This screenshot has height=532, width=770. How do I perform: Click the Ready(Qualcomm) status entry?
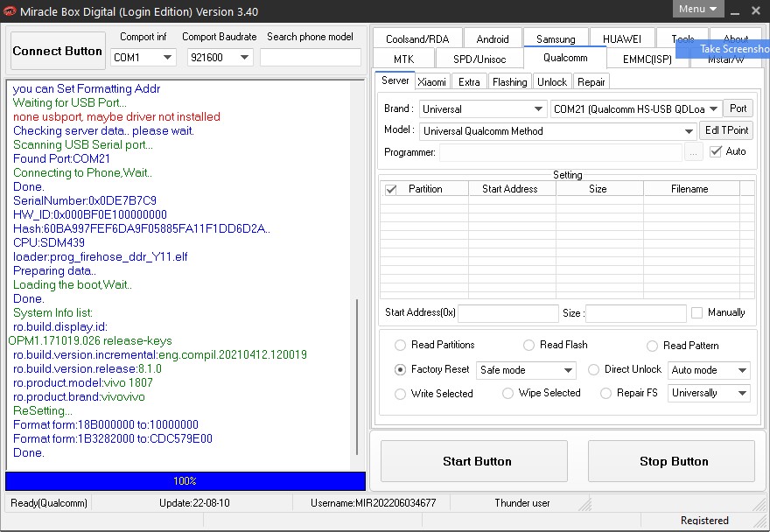(49, 503)
